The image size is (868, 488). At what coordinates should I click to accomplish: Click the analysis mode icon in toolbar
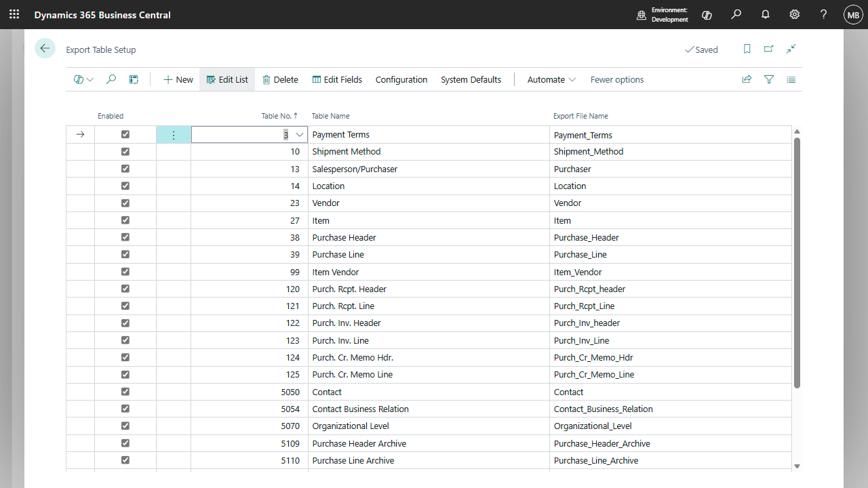click(134, 79)
